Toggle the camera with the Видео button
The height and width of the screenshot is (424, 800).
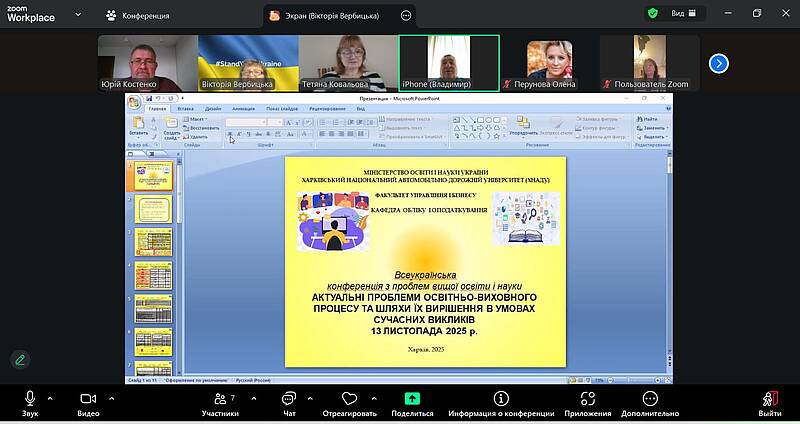coord(88,399)
